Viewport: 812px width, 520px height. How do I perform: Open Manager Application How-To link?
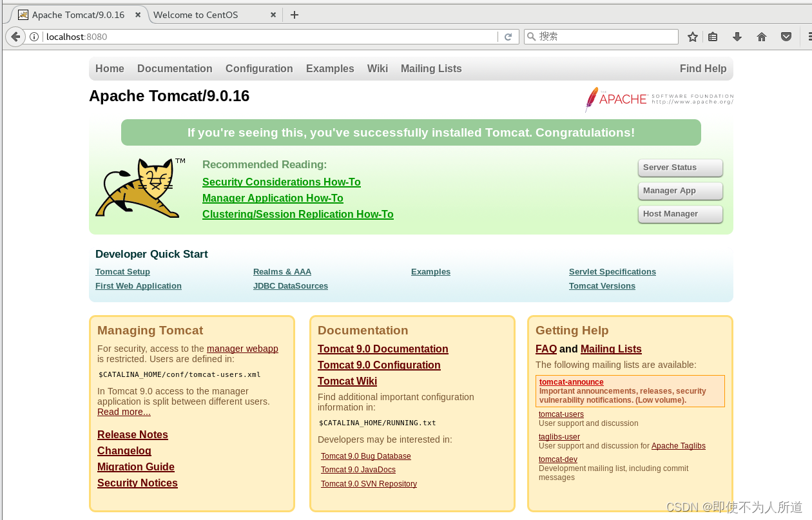coord(273,198)
